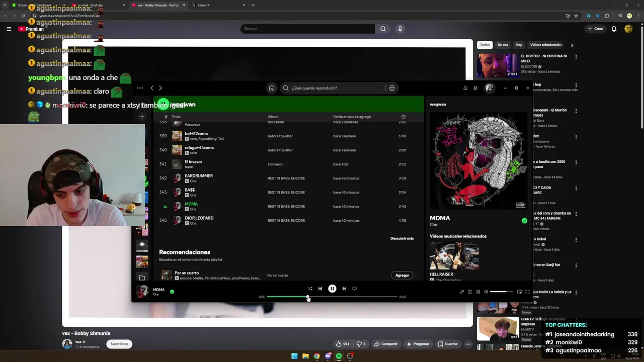644x362 pixels.
Task: Open more actions menu beside Guardar
Action: 468,344
